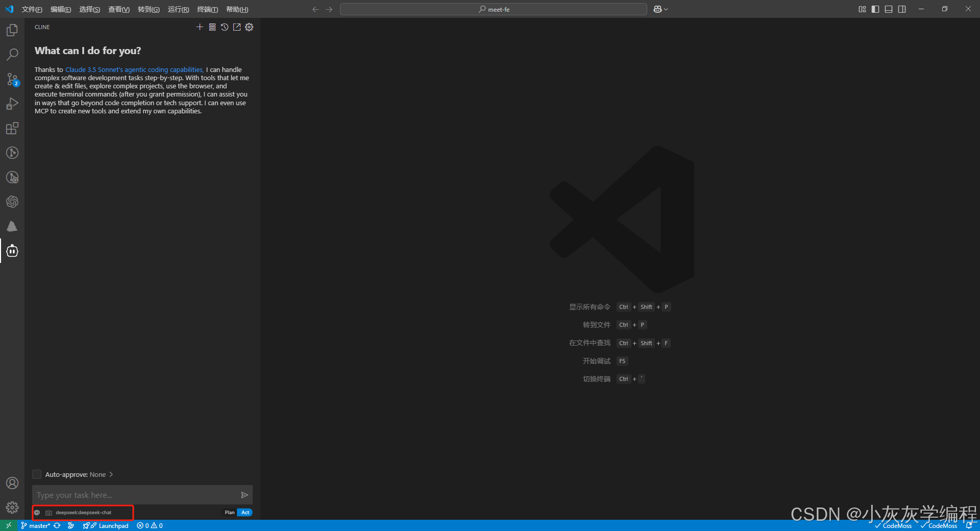
Task: Open Run and Debug view
Action: [12, 104]
